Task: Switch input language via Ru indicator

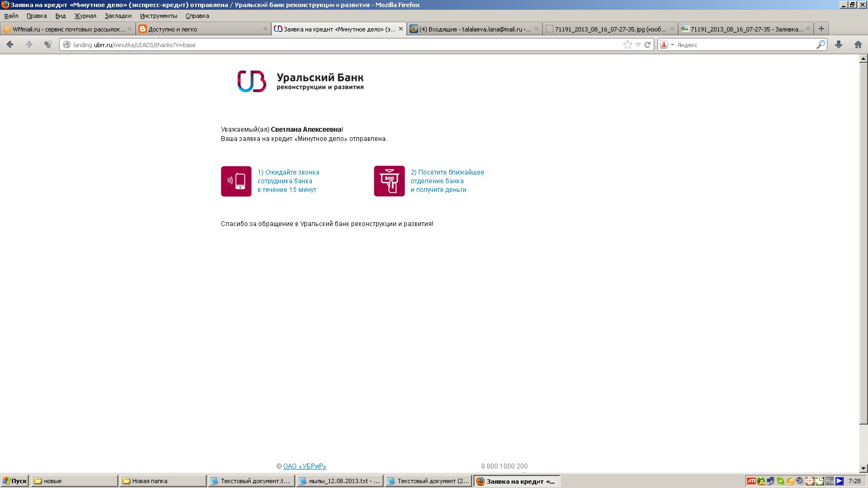Action: point(829,481)
